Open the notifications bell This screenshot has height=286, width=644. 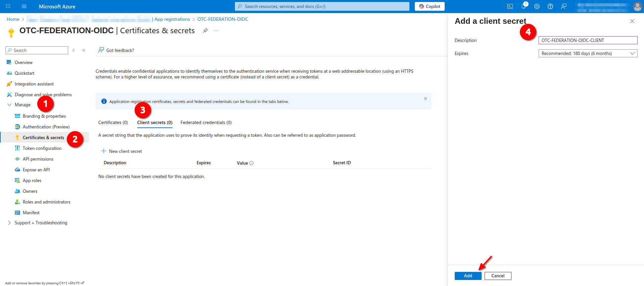[x=524, y=6]
